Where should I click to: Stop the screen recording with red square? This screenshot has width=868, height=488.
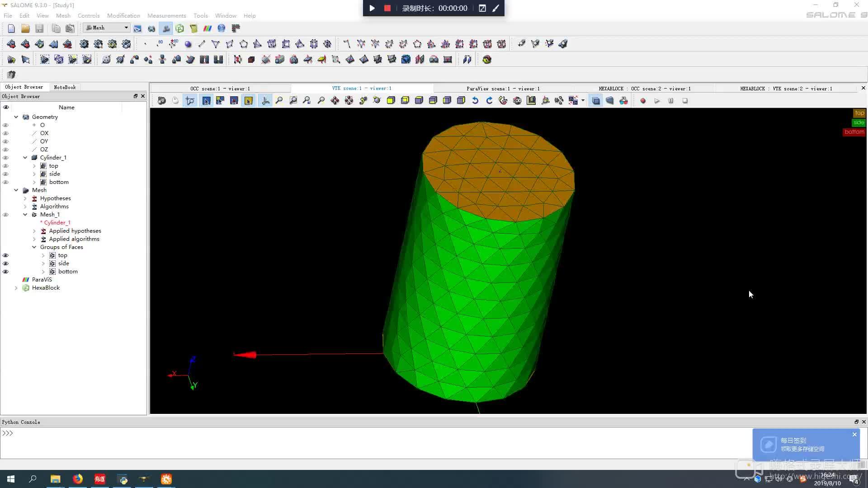click(x=387, y=8)
